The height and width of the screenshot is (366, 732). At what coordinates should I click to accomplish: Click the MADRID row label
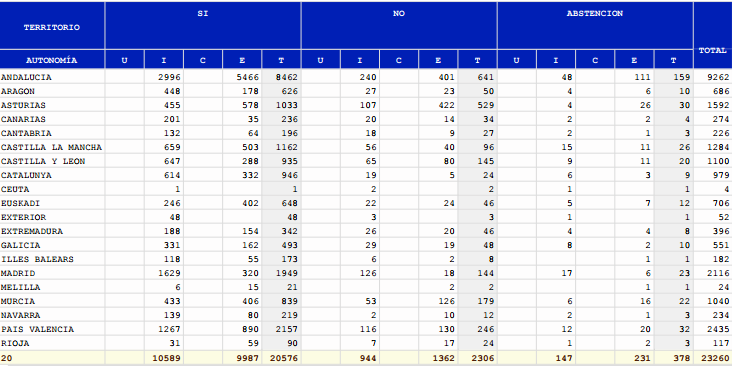click(18, 273)
